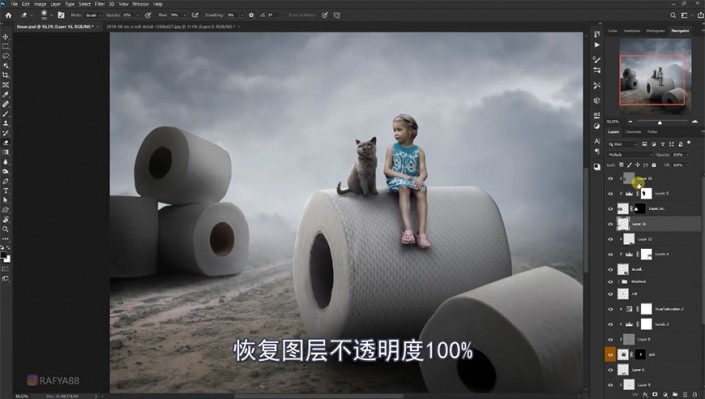
Task: Hide the Layer 12 layer
Action: pyautogui.click(x=610, y=239)
